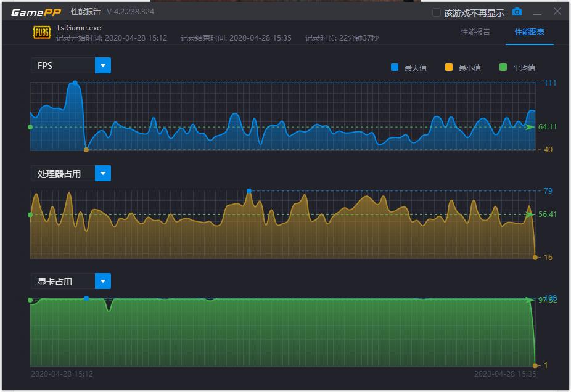Click the 2020-04-28 15:35 end timestamp
The image size is (571, 392).
(x=506, y=373)
